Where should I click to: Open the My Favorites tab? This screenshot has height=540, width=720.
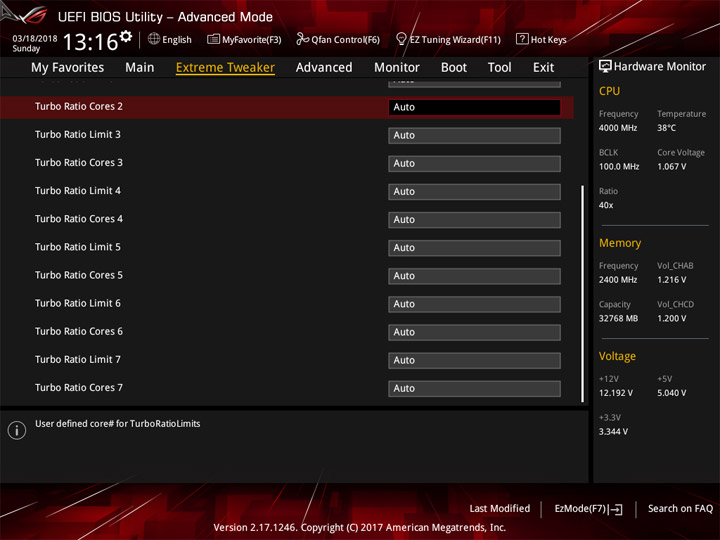[x=68, y=68]
